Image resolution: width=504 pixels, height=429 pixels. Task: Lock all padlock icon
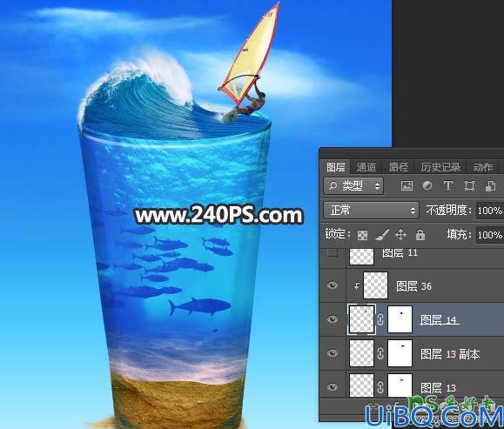[x=420, y=235]
